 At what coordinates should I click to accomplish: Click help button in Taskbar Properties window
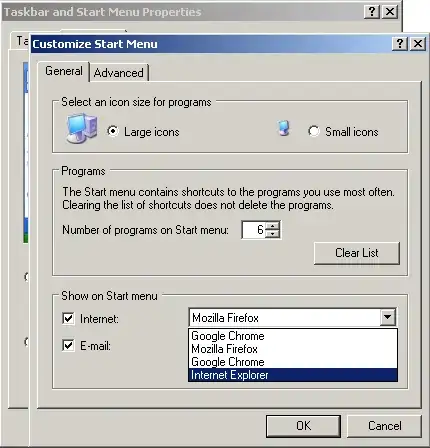tap(372, 12)
